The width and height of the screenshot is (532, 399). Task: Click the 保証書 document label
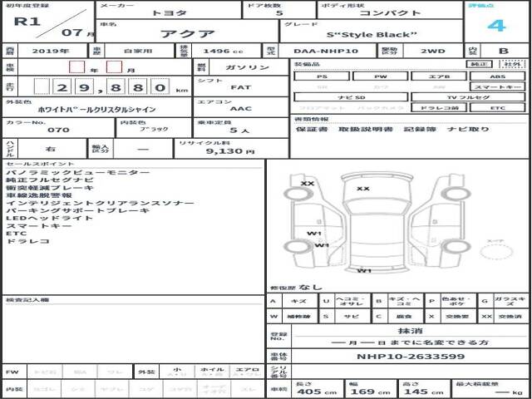(311, 129)
